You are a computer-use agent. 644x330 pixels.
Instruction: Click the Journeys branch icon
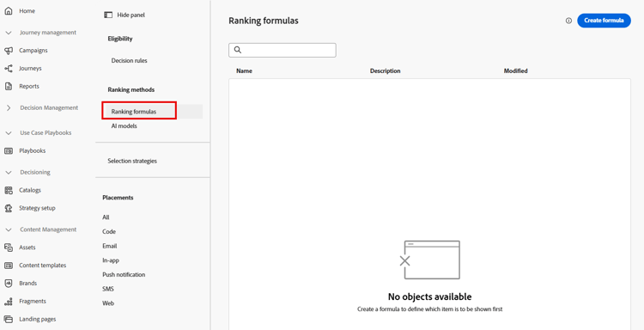click(x=9, y=69)
